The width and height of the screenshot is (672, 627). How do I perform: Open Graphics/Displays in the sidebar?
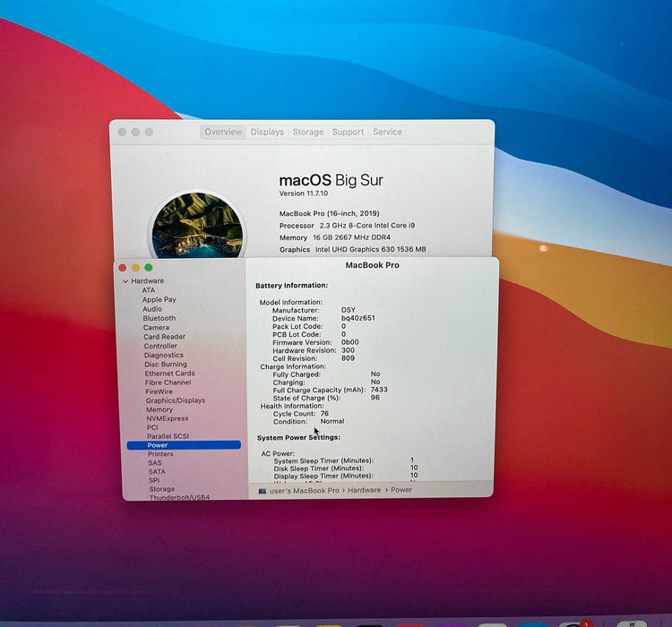tap(176, 400)
